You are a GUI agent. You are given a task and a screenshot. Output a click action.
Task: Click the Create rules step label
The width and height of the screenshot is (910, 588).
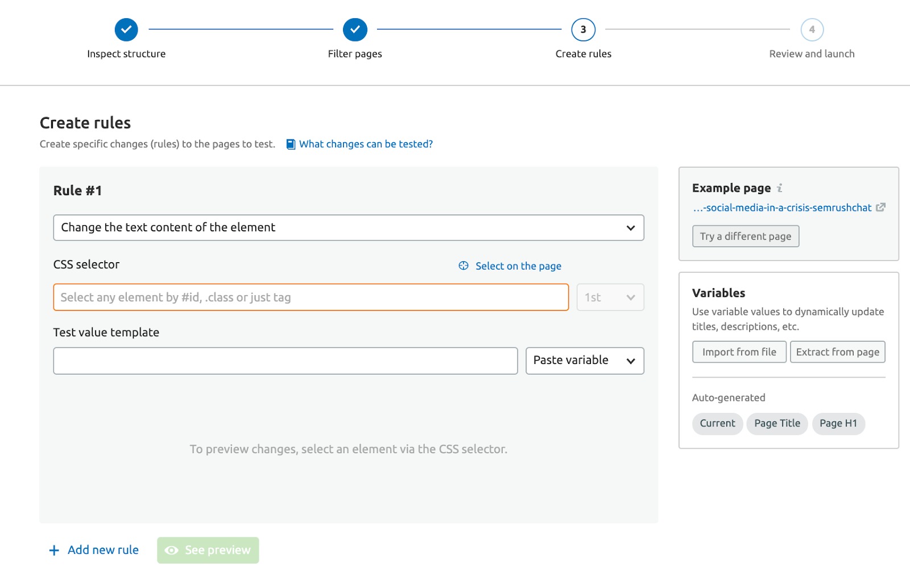(x=584, y=54)
